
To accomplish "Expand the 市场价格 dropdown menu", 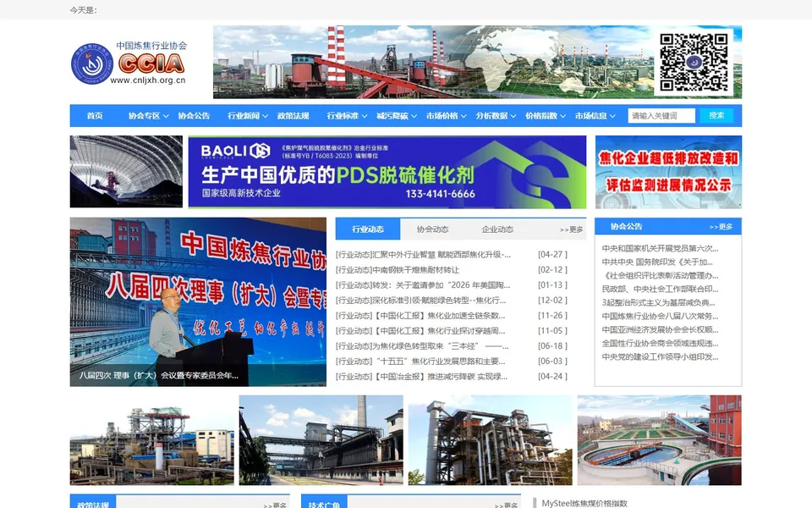I will coord(447,116).
